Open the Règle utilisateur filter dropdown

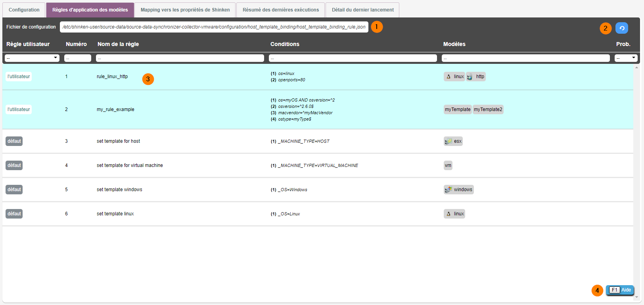pos(32,58)
